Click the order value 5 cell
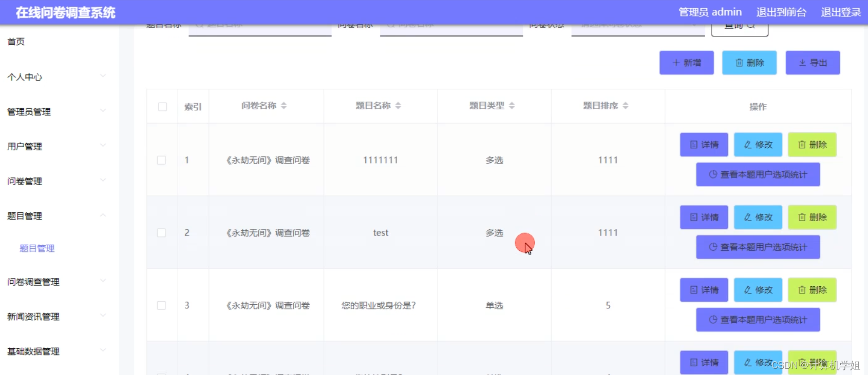Screen dimensions: 868x375 click(608, 305)
